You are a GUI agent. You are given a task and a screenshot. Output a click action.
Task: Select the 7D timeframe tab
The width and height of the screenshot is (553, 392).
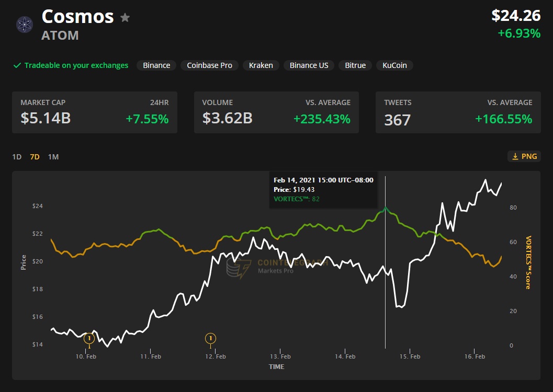click(x=35, y=157)
